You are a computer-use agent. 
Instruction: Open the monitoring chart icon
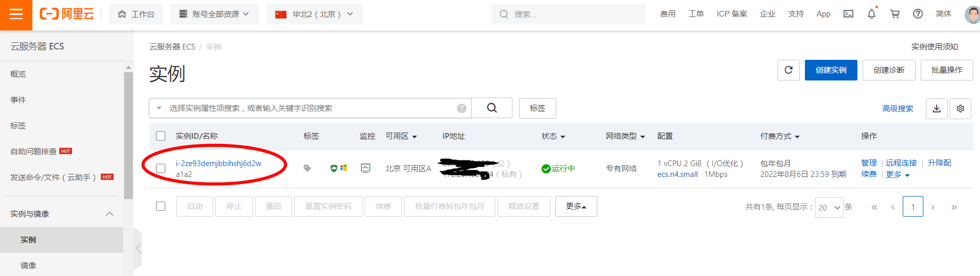tap(366, 168)
